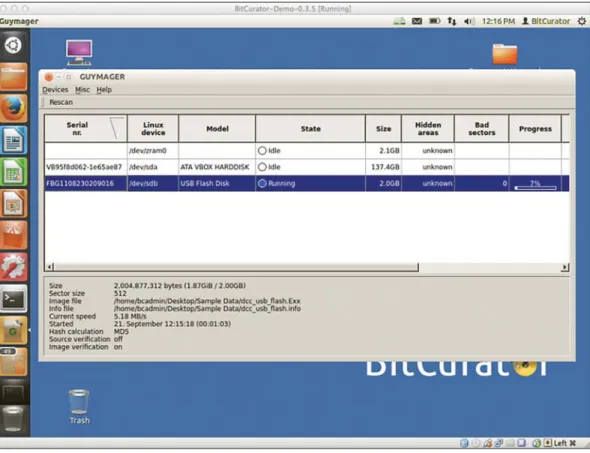Select the USB Flash Disk model cell

pos(217,184)
